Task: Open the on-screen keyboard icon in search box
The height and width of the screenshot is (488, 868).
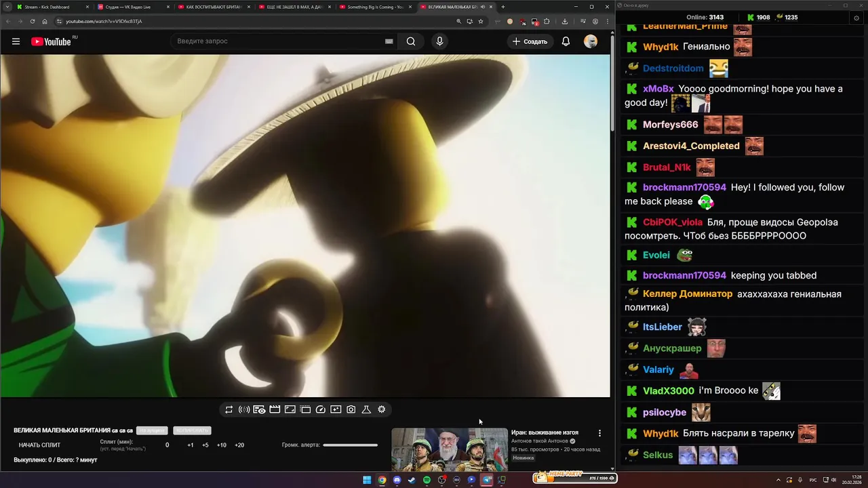Action: tap(389, 41)
